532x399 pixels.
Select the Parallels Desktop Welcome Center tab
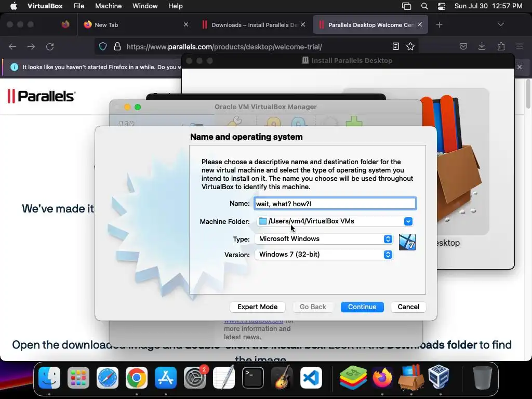pos(370,25)
